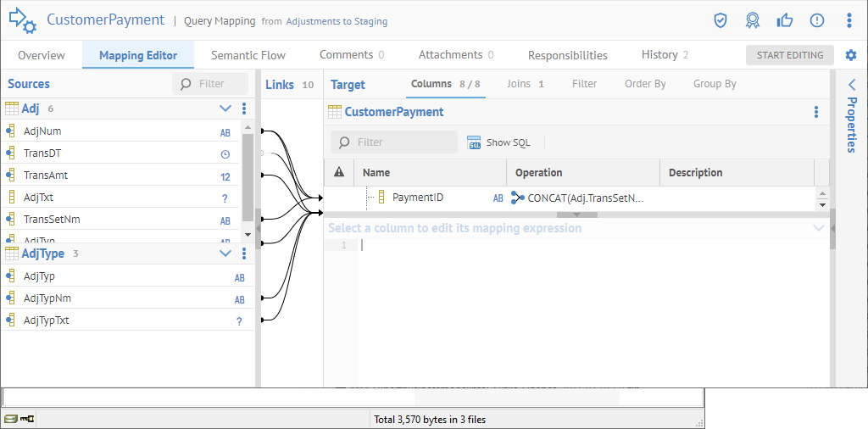Open the Adj source table options menu
The width and height of the screenshot is (868, 429).
pos(244,109)
